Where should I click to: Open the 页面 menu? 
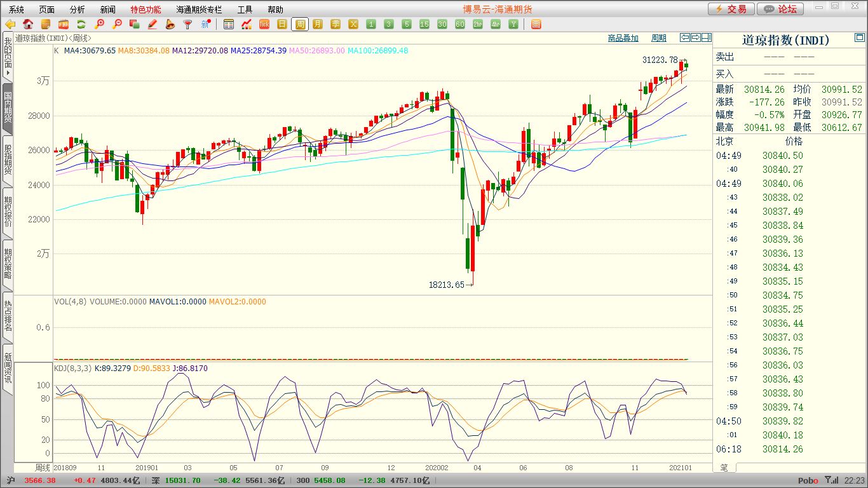[x=47, y=10]
